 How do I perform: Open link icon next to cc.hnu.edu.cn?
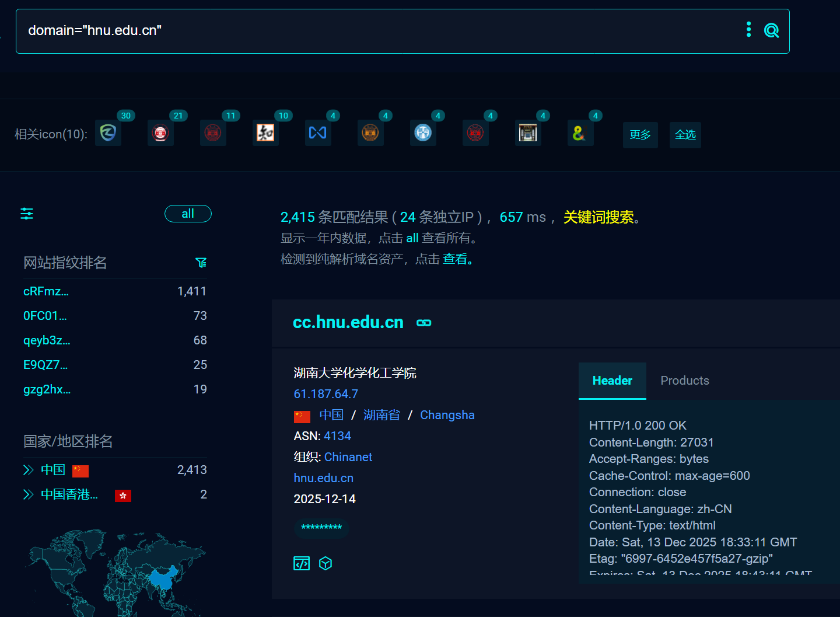[424, 323]
